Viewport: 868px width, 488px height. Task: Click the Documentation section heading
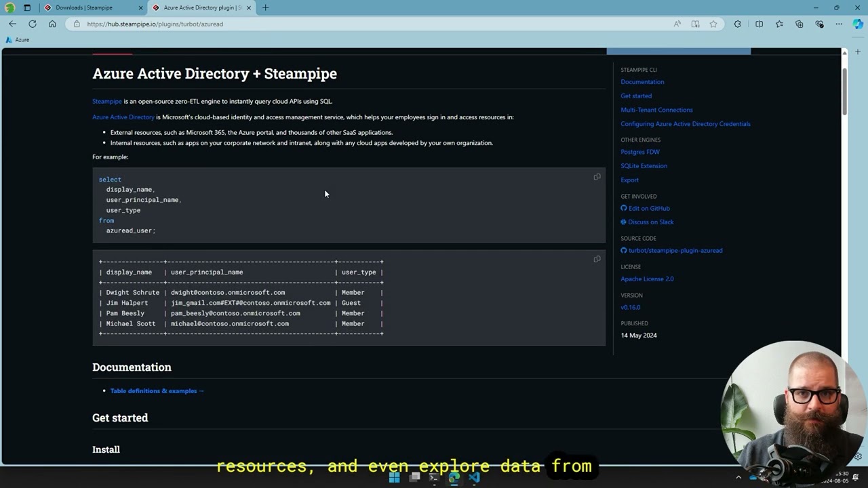click(132, 367)
